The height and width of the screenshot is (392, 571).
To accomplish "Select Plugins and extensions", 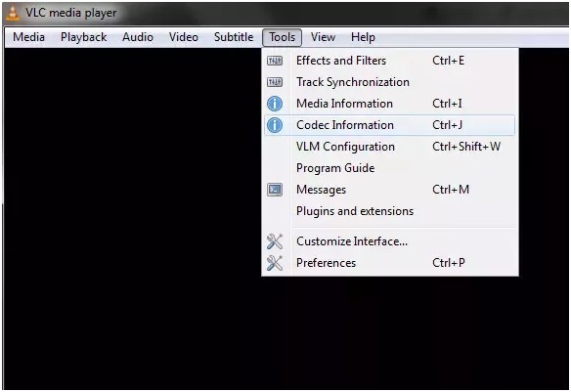I will (390, 211).
